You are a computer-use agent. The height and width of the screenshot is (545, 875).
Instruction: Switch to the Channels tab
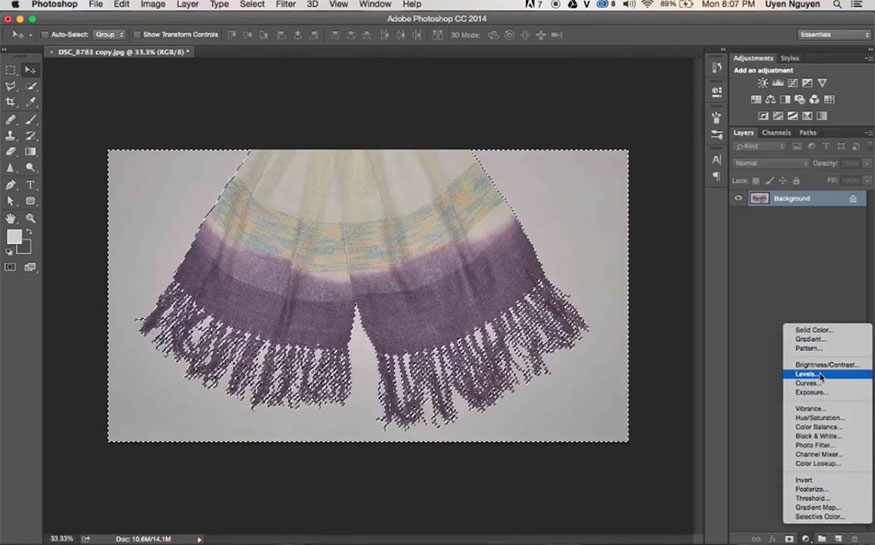[x=776, y=133]
